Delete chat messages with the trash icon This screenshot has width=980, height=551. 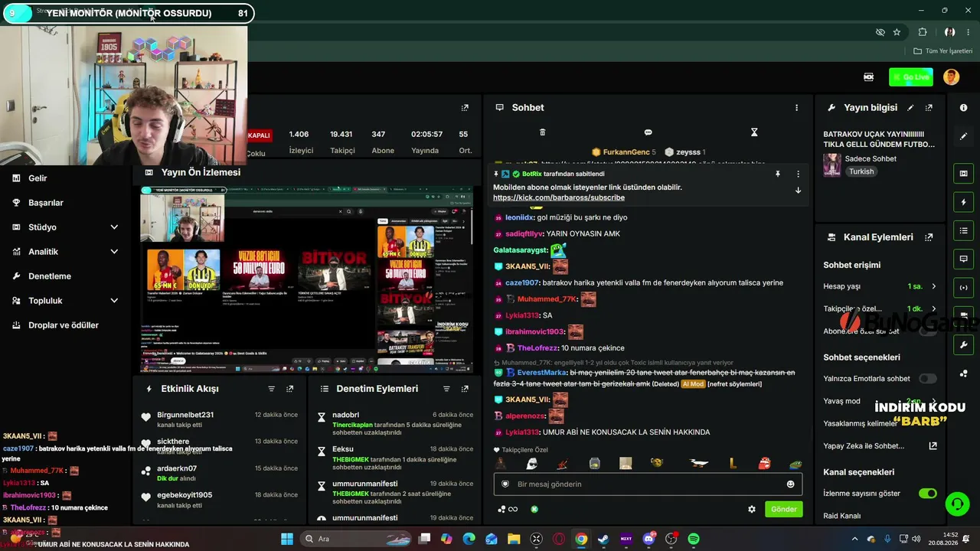542,132
